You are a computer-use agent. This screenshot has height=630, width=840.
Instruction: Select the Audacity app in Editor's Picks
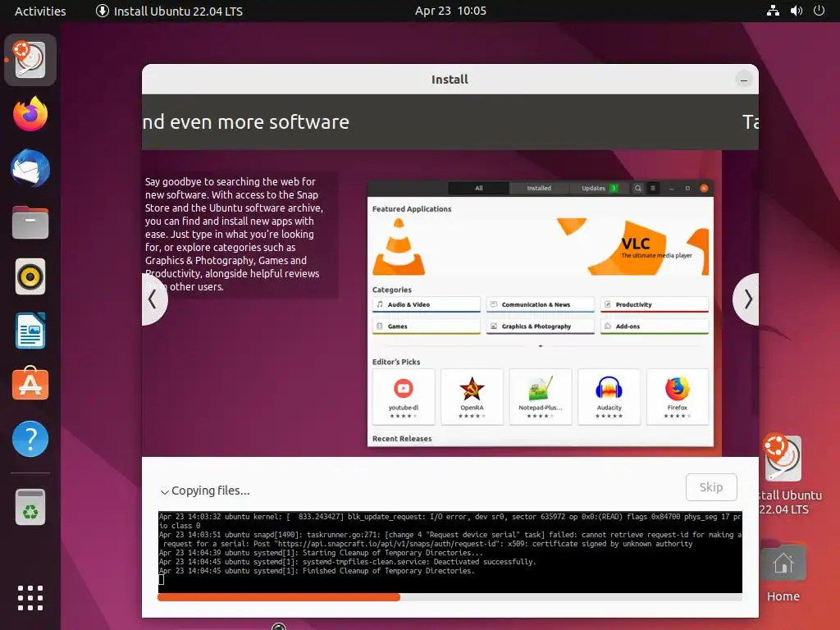tap(609, 397)
